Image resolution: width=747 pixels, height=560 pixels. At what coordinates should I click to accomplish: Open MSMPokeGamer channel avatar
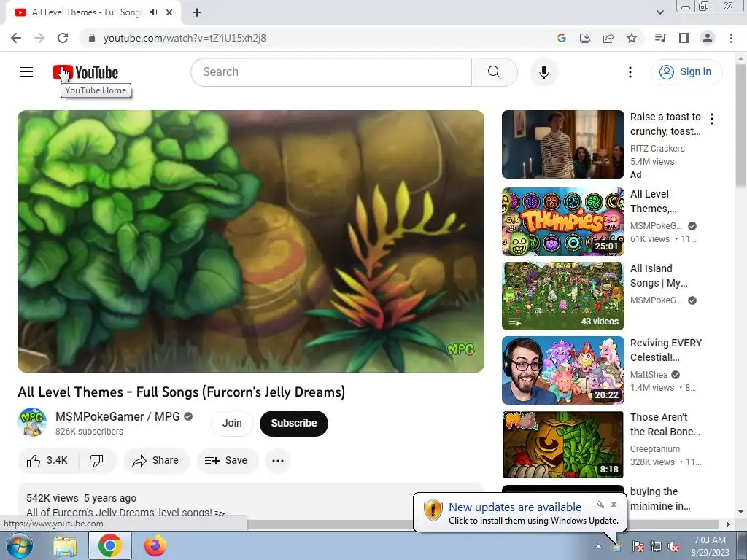(32, 422)
